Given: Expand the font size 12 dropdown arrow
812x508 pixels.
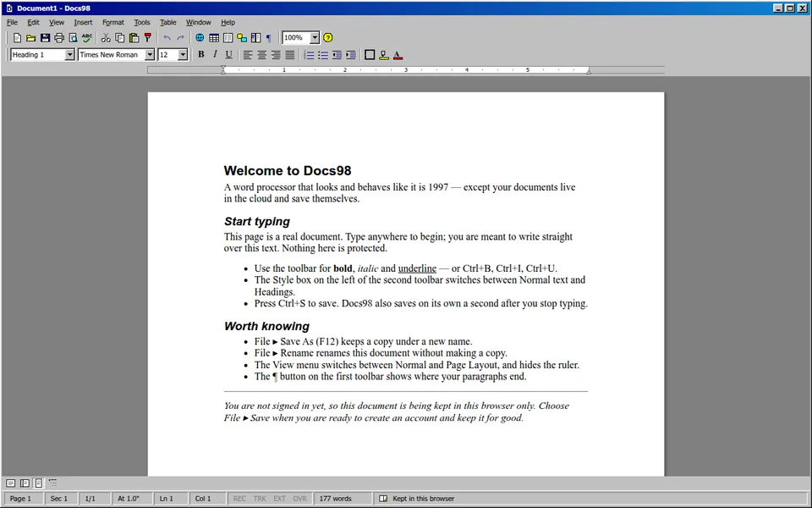Looking at the screenshot, I should [x=183, y=55].
